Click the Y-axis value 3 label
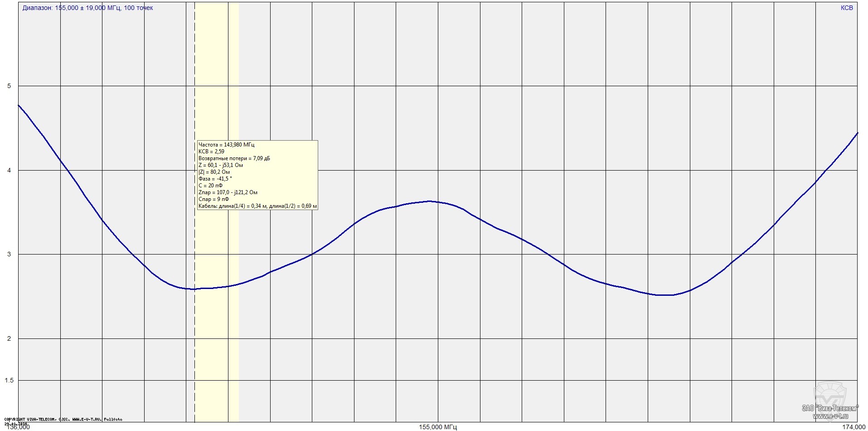Image resolution: width=868 pixels, height=431 pixels. (9, 255)
